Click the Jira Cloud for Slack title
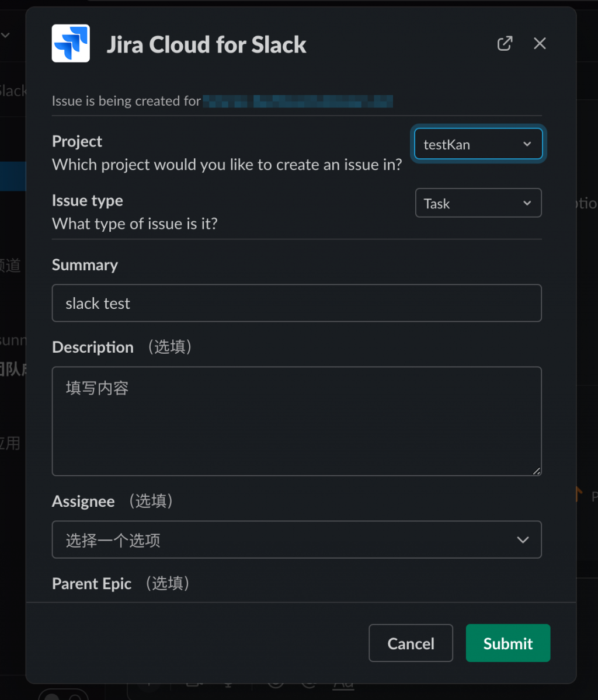 click(x=206, y=44)
